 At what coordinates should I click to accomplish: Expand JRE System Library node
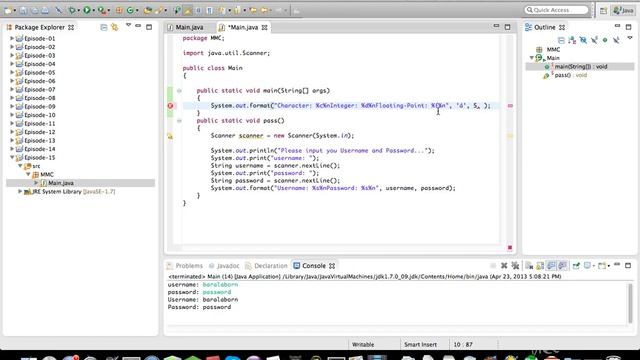click(x=20, y=191)
